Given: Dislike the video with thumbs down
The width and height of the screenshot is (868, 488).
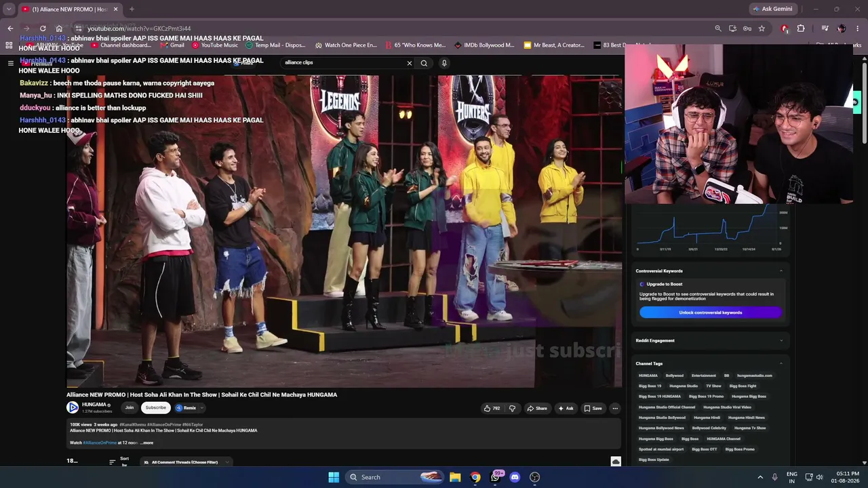Looking at the screenshot, I should 512,408.
